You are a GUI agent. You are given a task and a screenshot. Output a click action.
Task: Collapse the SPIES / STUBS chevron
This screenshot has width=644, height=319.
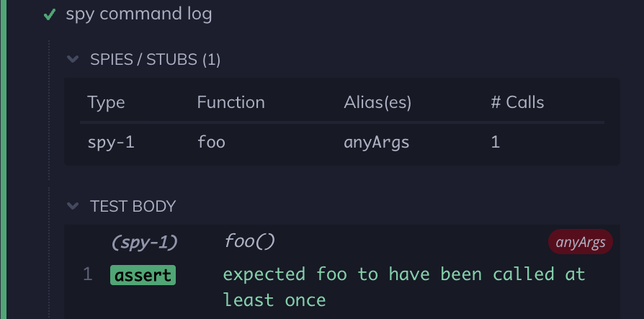click(x=72, y=59)
